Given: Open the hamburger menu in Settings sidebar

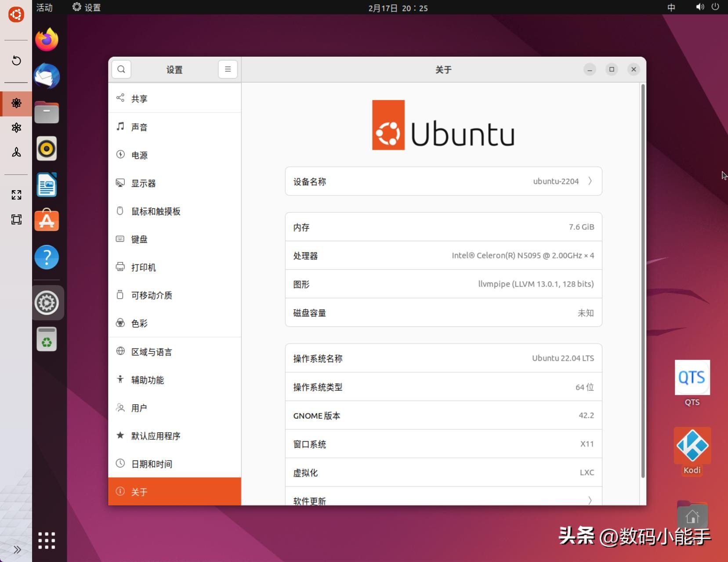Looking at the screenshot, I should pos(228,69).
